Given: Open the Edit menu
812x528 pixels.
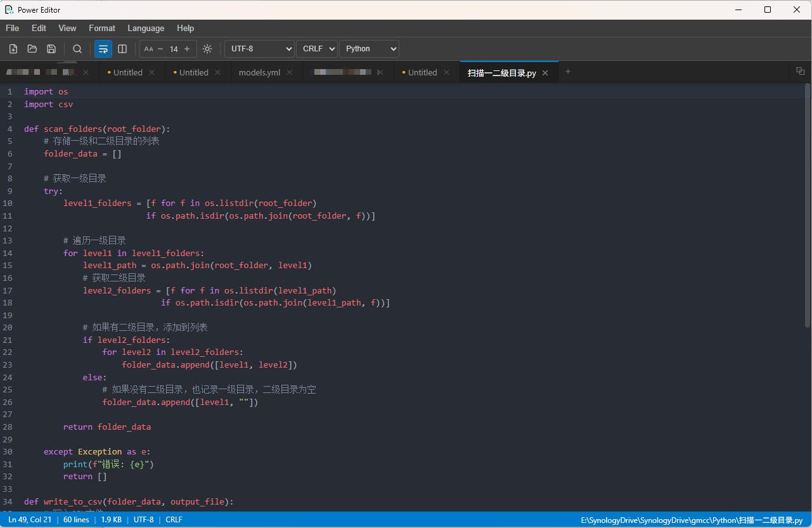Looking at the screenshot, I should [x=39, y=28].
